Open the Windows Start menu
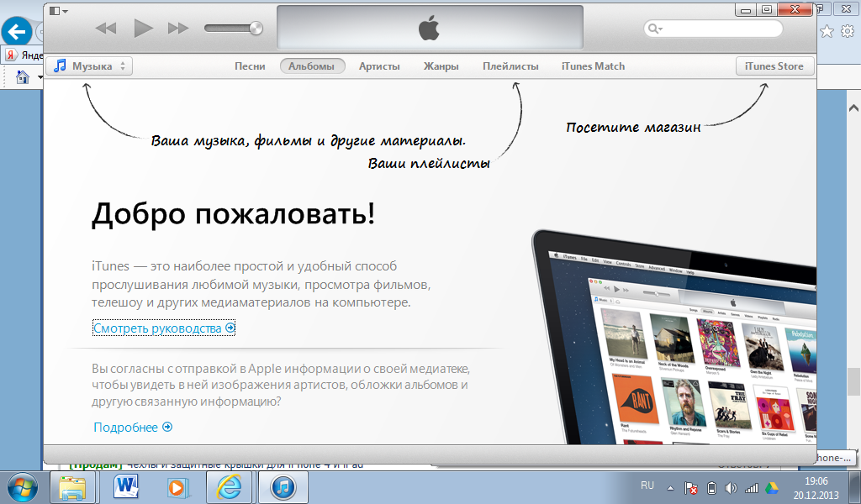The height and width of the screenshot is (504, 861). 22,487
